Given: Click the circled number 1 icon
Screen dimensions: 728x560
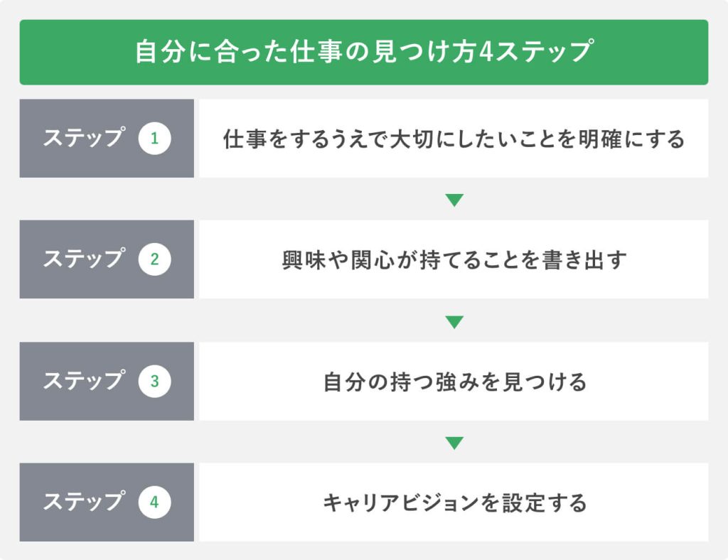Looking at the screenshot, I should coord(154,139).
